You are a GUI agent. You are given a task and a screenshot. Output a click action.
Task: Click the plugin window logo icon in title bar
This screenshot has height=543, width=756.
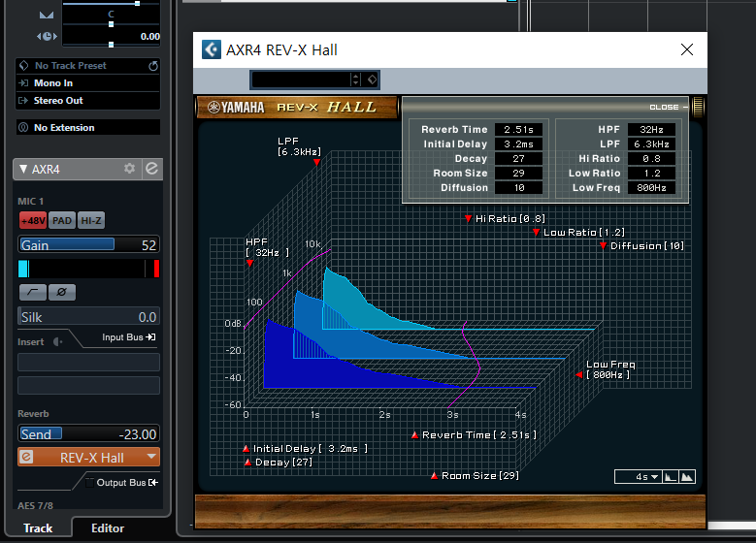tap(212, 49)
